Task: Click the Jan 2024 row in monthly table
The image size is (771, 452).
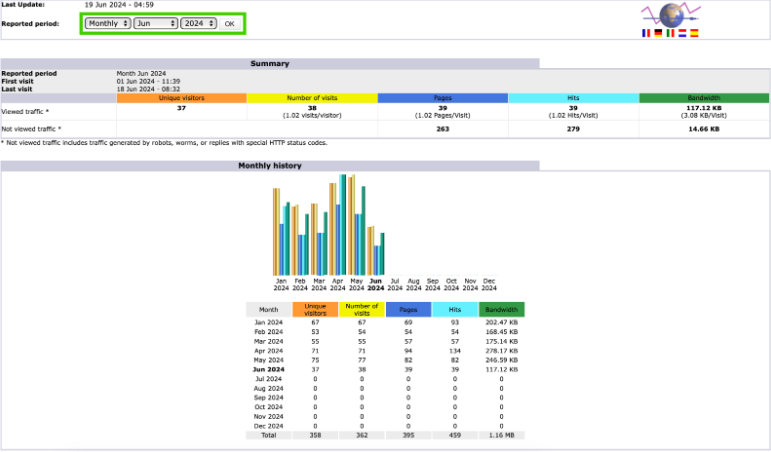Action: 269,322
